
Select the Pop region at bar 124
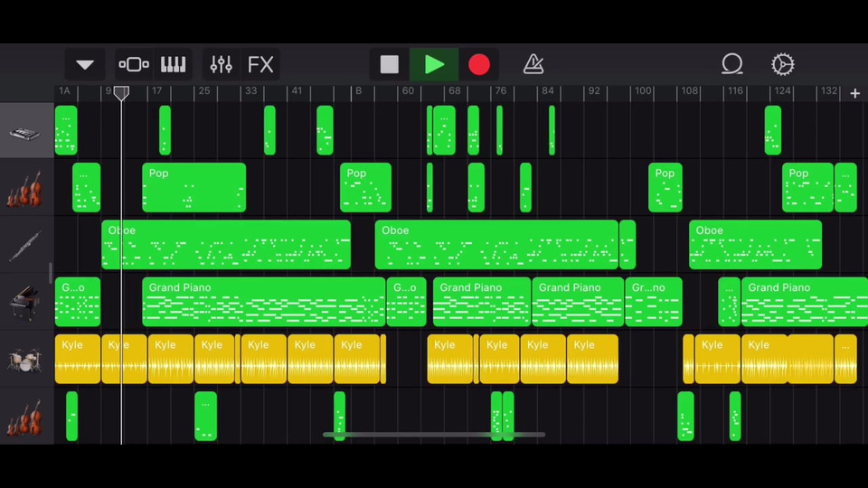click(x=807, y=188)
